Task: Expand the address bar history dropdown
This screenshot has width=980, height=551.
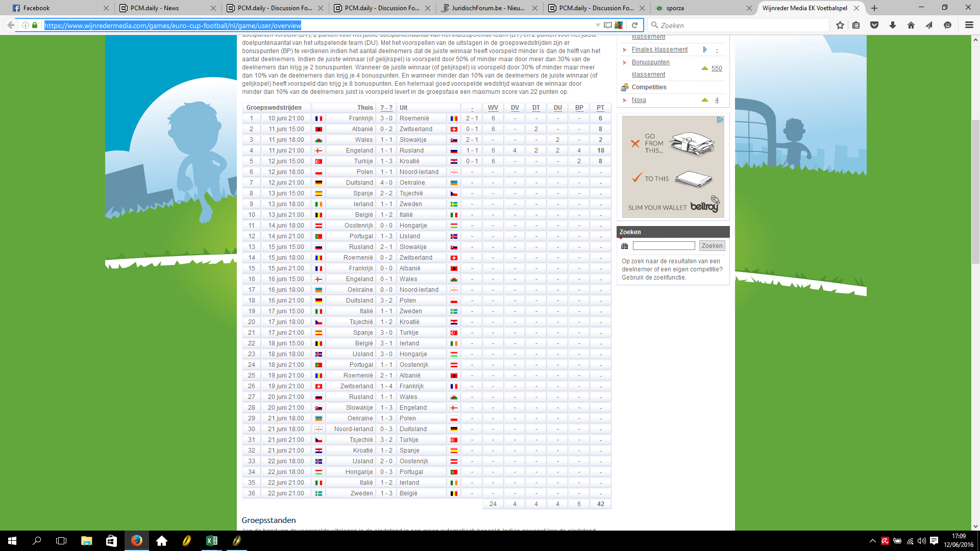Action: pyautogui.click(x=598, y=25)
